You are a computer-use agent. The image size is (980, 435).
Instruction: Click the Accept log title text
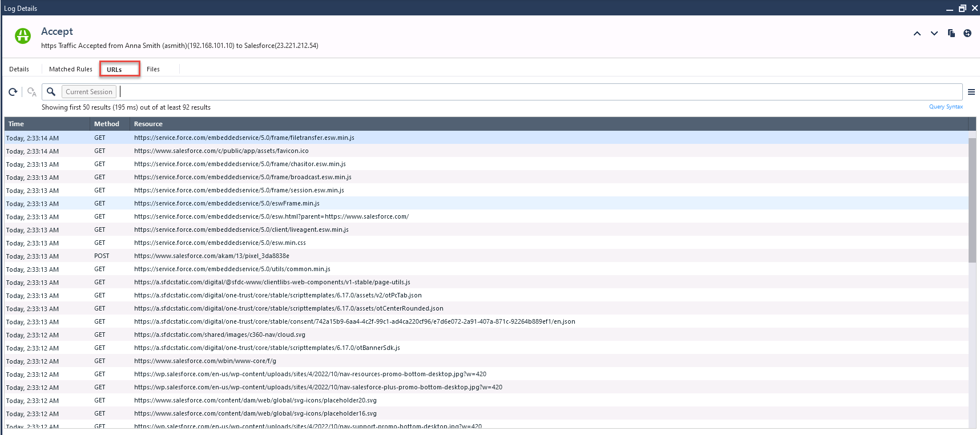[57, 31]
